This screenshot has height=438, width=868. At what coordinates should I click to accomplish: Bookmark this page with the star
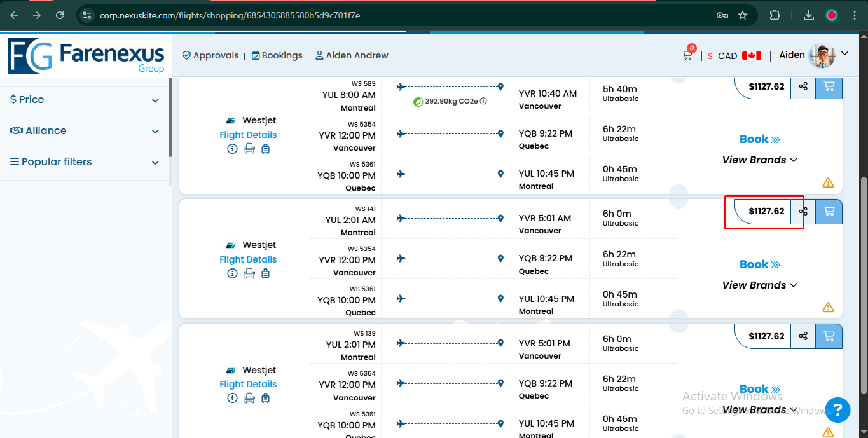[x=743, y=15]
